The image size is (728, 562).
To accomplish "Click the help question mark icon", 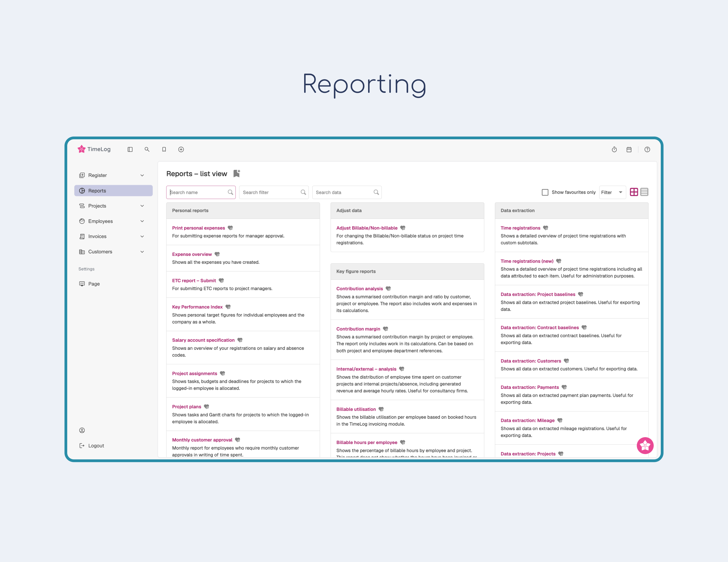I will [x=647, y=150].
